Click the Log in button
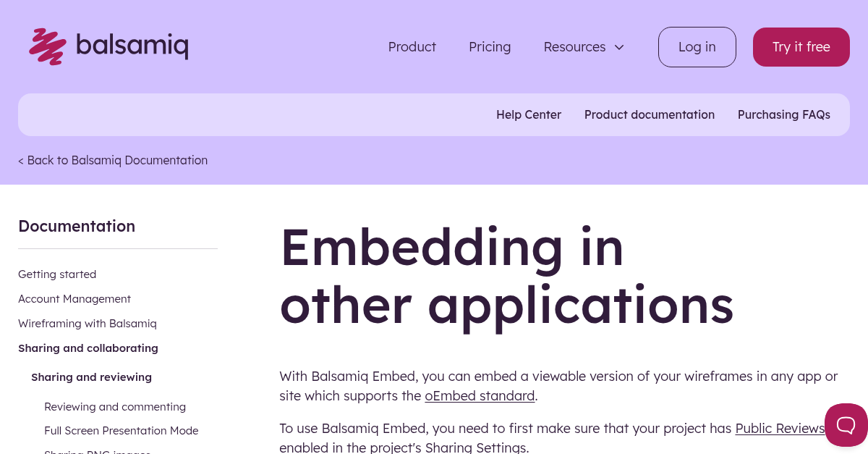Viewport: 868px width, 454px height. pyautogui.click(x=697, y=46)
